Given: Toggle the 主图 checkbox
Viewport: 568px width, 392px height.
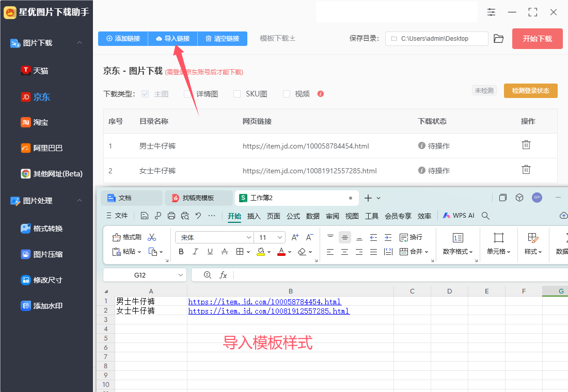Looking at the screenshot, I should (145, 94).
